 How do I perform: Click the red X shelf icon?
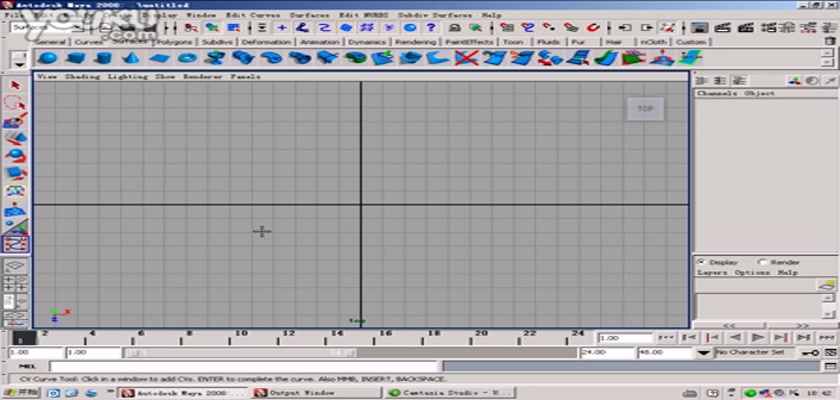click(x=463, y=59)
